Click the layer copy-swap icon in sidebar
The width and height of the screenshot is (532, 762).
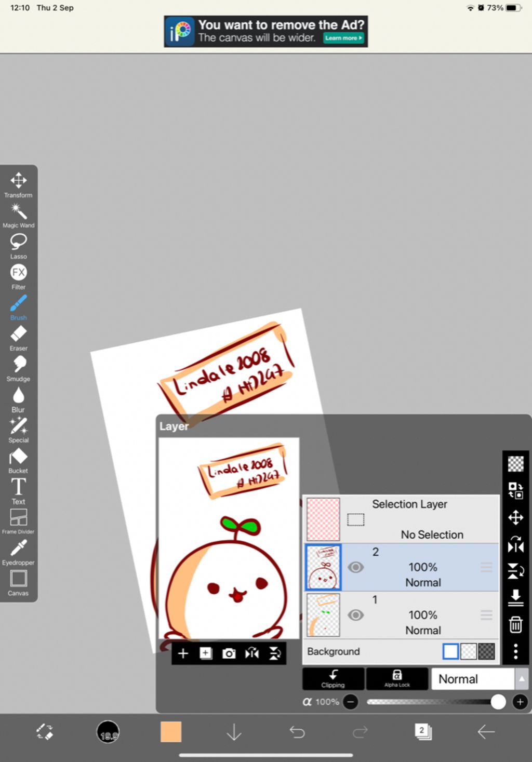pyautogui.click(x=515, y=490)
